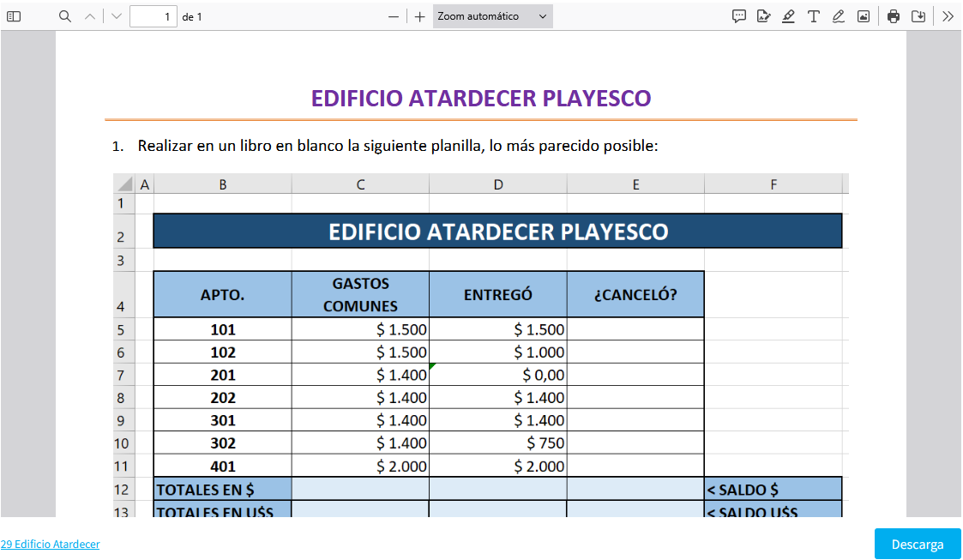Image resolution: width=963 pixels, height=560 pixels.
Task: Open the Zoom automático dropdown
Action: point(492,16)
